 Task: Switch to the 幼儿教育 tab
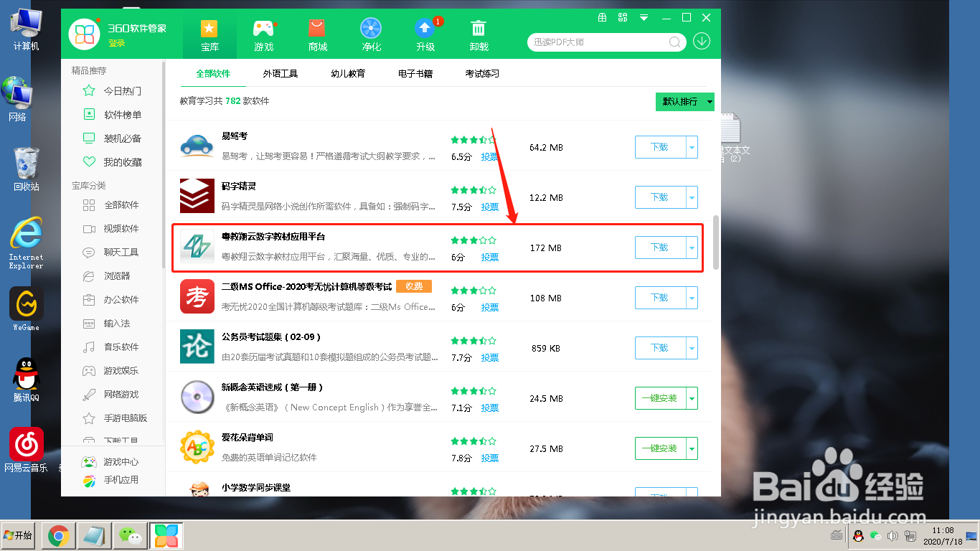point(348,73)
